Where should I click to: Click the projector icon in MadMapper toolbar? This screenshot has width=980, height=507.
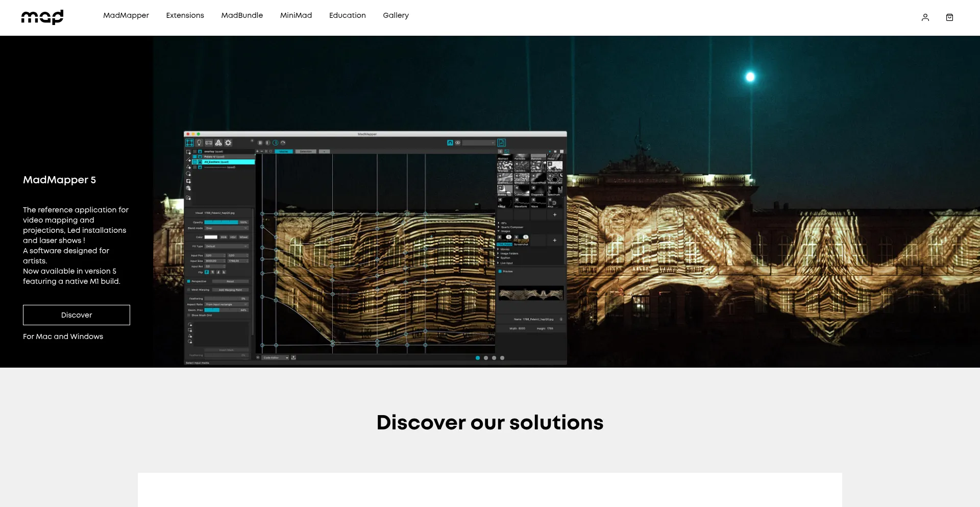point(209,143)
